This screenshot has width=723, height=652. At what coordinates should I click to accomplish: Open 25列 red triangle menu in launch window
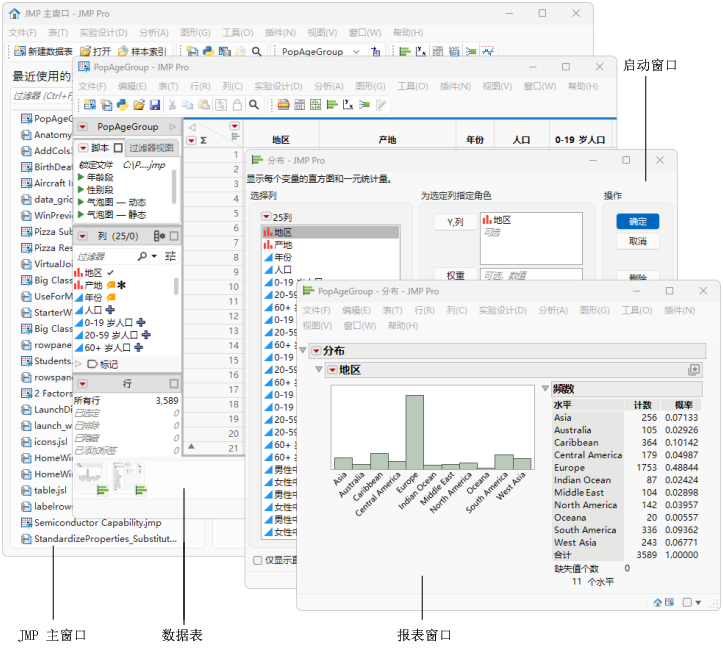tap(266, 216)
